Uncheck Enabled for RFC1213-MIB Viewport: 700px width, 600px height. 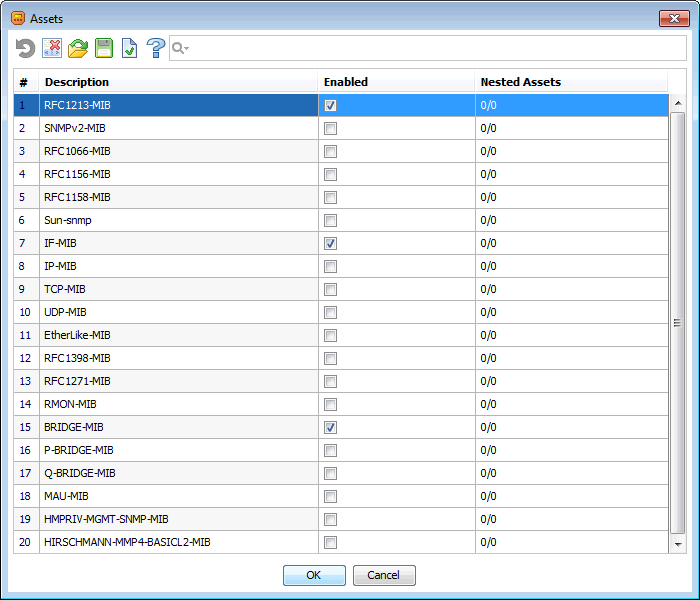330,105
